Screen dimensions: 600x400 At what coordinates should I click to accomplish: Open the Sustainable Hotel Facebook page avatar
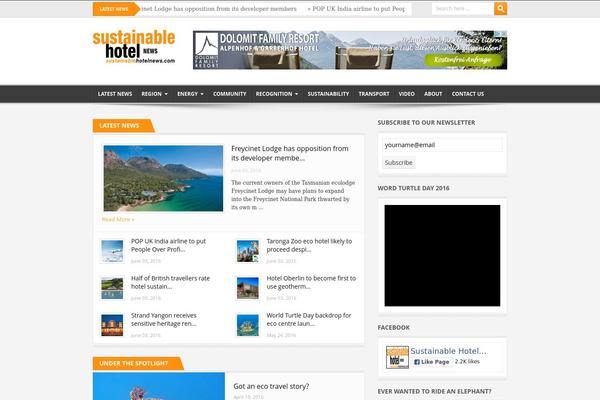click(397, 357)
